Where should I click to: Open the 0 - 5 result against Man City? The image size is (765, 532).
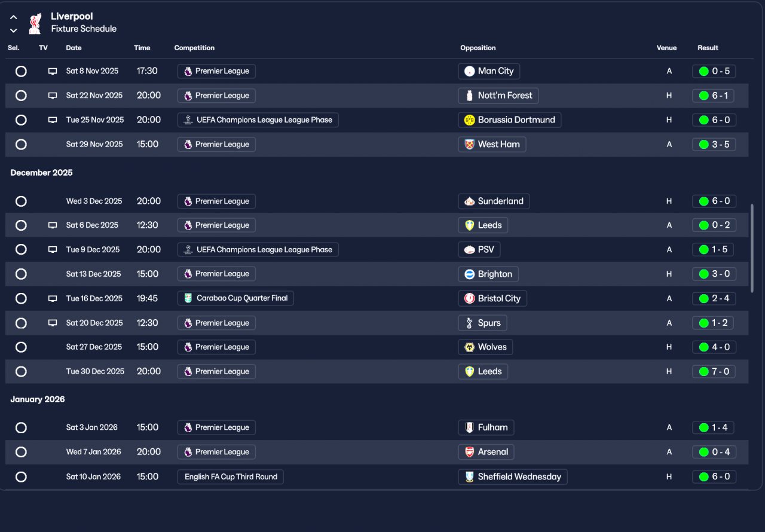714,71
